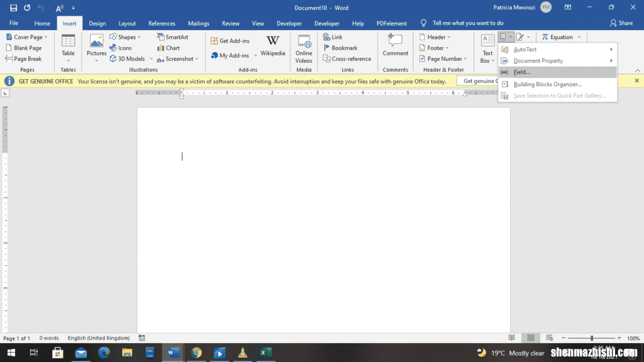The image size is (644, 362).
Task: Add a new Comment
Action: 395,45
